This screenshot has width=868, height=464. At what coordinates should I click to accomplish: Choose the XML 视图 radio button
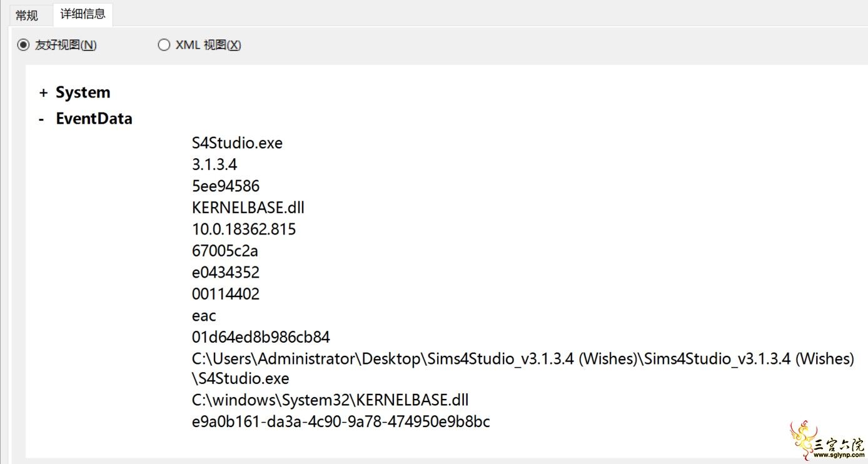164,45
